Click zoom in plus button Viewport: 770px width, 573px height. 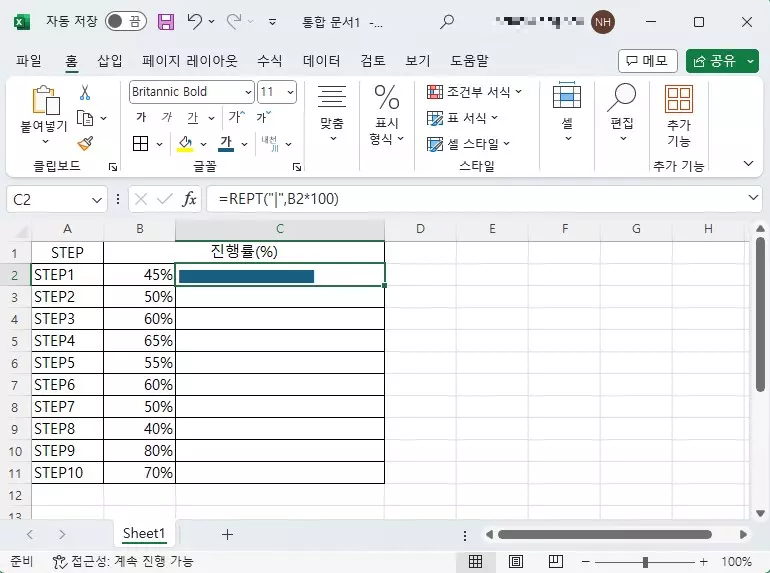click(703, 561)
